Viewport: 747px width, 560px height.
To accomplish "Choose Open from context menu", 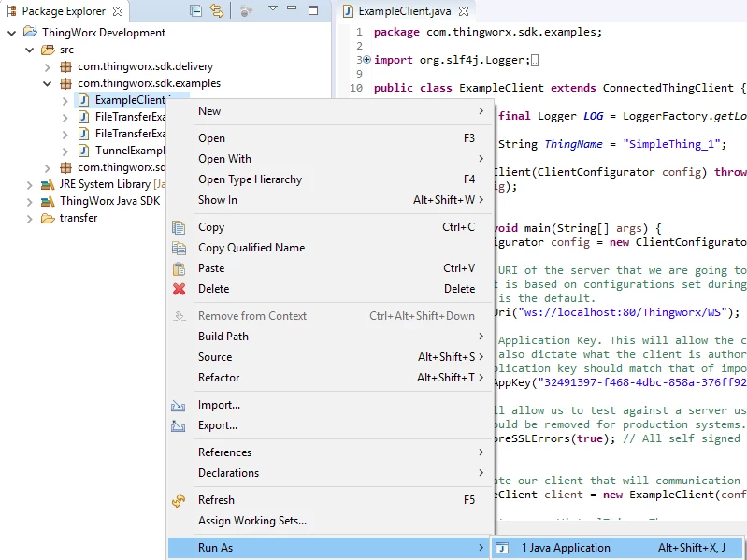I will pos(330,138).
